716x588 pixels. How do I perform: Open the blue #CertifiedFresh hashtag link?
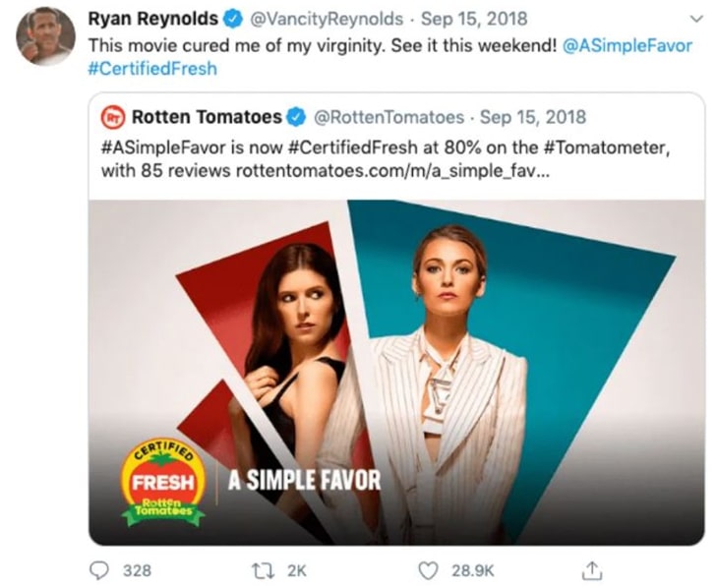pos(151,69)
